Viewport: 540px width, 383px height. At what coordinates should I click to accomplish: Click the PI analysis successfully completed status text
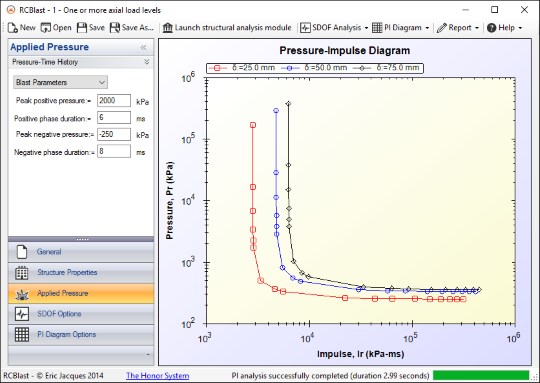pos(330,375)
